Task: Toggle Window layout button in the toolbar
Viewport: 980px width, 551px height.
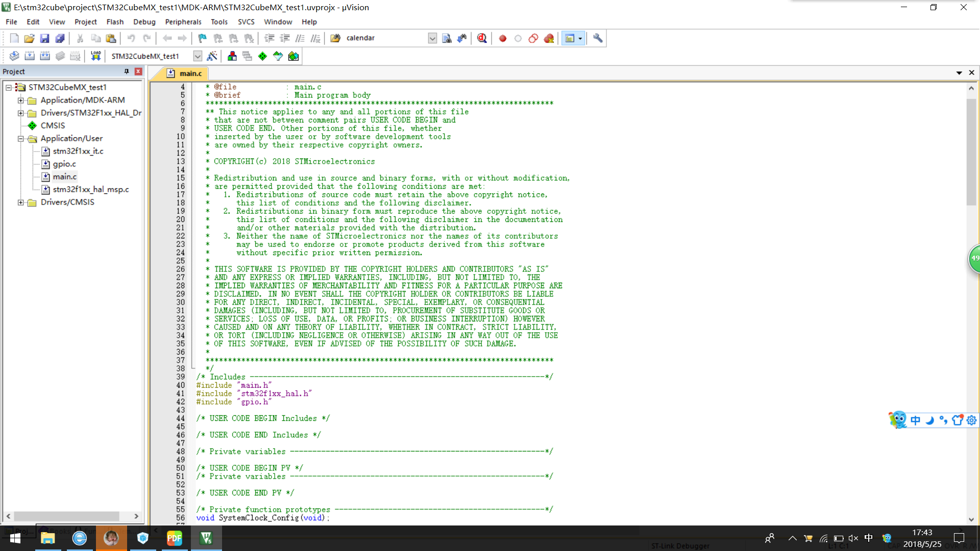Action: click(x=570, y=38)
